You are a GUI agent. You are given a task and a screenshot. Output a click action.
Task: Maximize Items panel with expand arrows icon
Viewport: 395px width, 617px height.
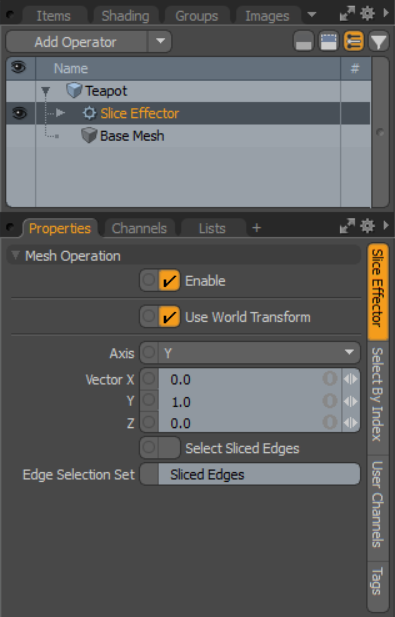(347, 14)
